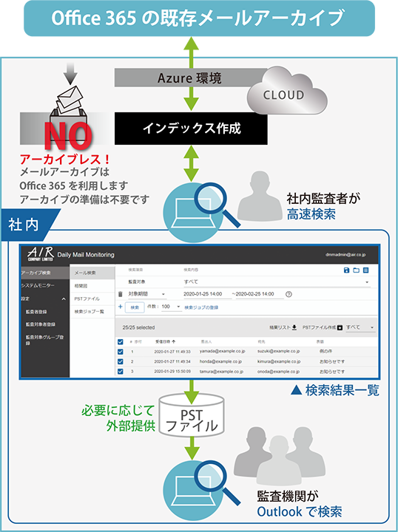Toggle the select-all checkbox in table header
Image resolution: width=398 pixels, height=532 pixels.
[120, 341]
